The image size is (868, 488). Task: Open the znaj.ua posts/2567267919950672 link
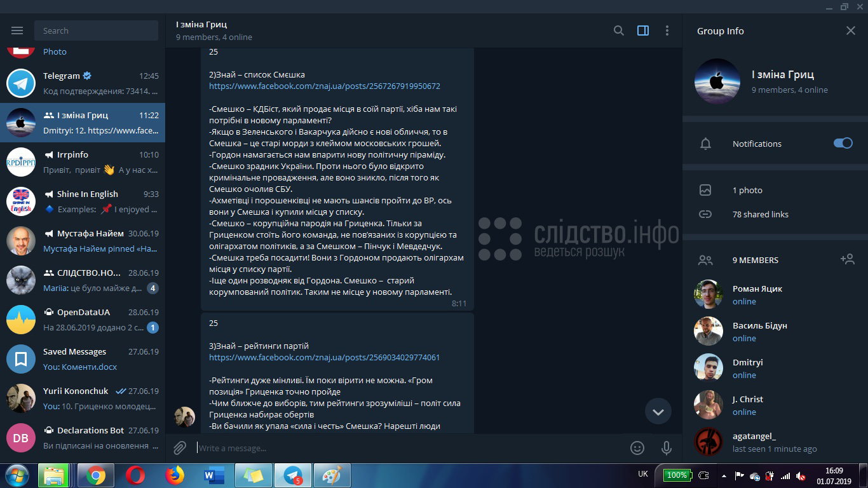(325, 86)
